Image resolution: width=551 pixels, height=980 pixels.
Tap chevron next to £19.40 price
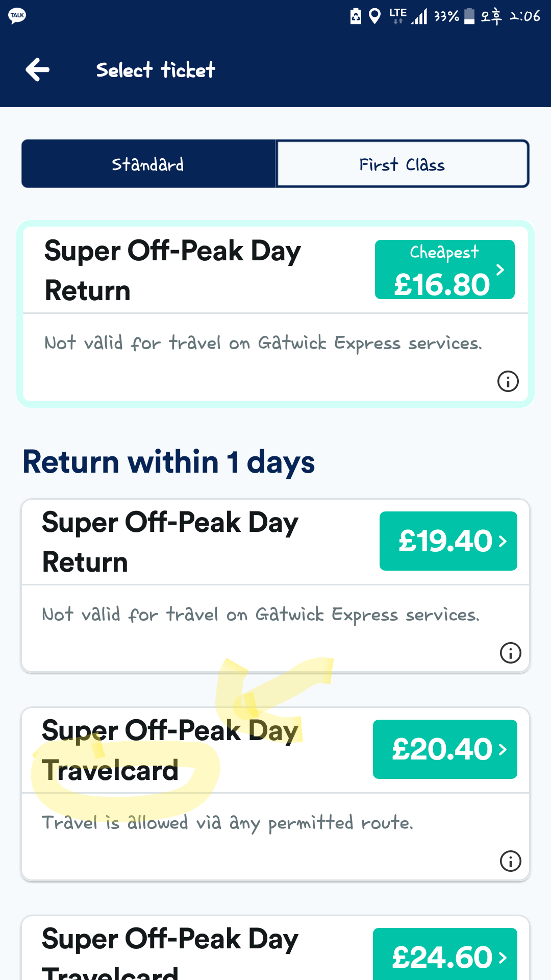503,541
